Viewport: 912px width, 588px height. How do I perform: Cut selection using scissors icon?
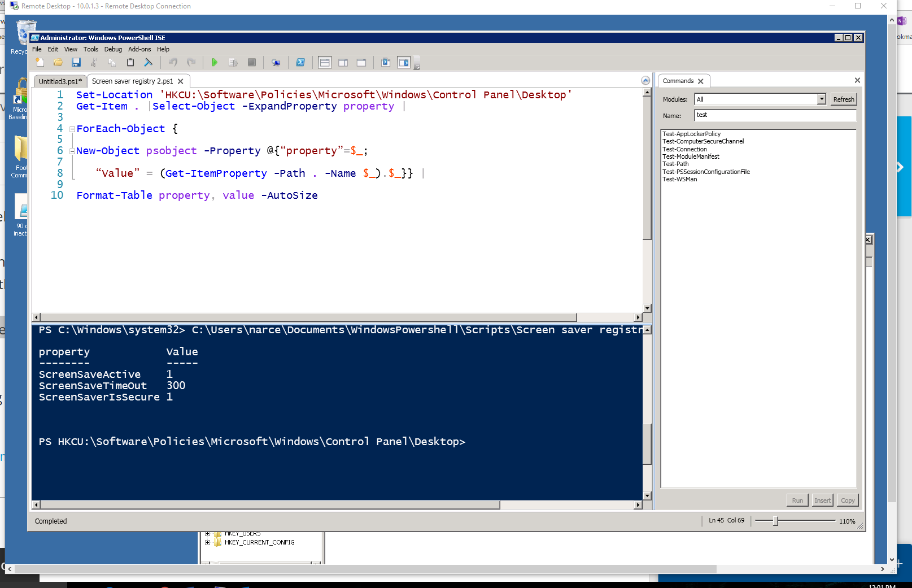(x=94, y=63)
